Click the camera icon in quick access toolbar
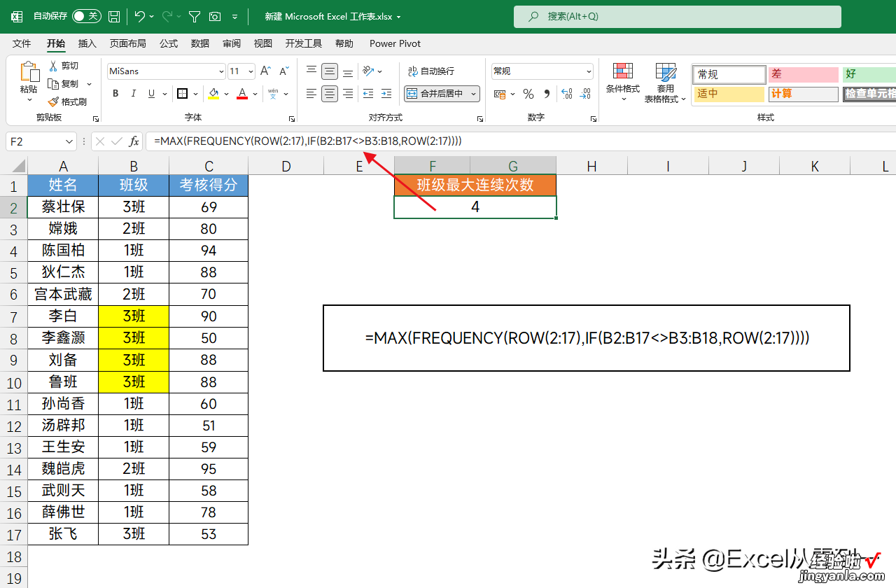This screenshot has width=896, height=588. tap(215, 16)
